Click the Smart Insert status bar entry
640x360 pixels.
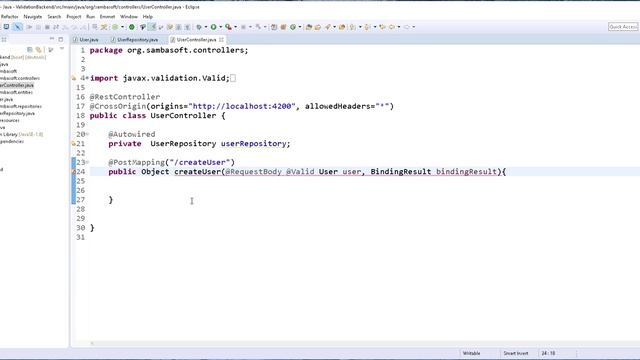tap(516, 353)
